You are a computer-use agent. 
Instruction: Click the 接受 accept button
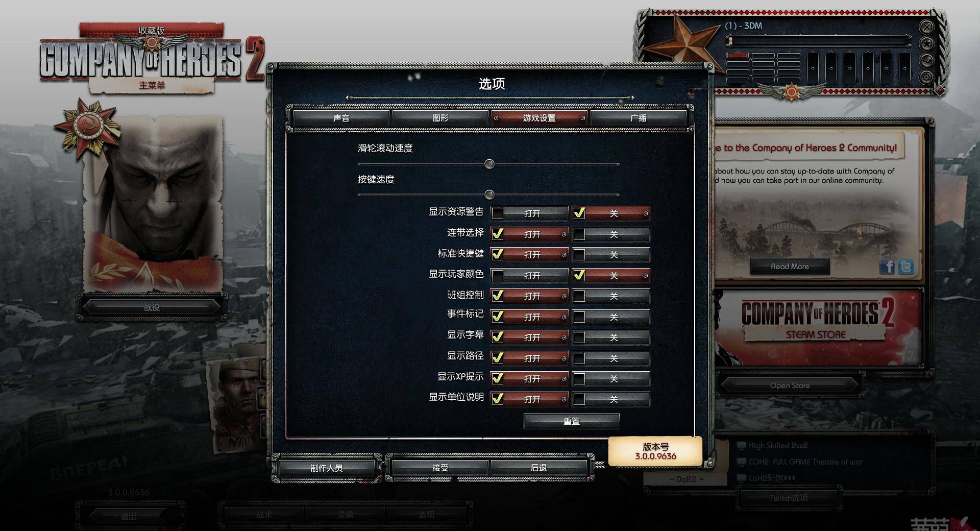440,467
